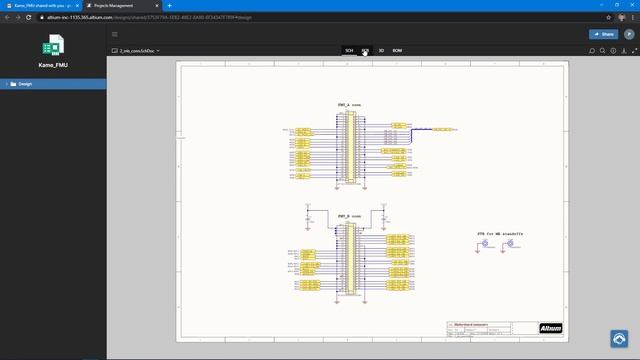
Task: Click the standoffs note text
Action: (500, 234)
